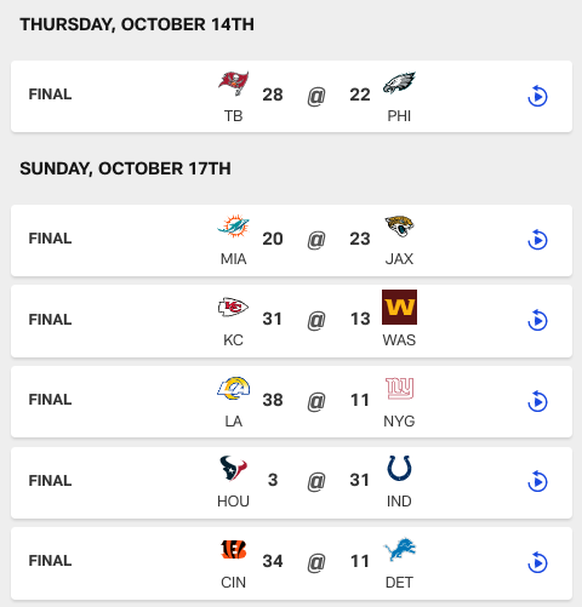The height and width of the screenshot is (607, 582).
Task: Select the HOU team abbreviation
Action: [x=233, y=501]
